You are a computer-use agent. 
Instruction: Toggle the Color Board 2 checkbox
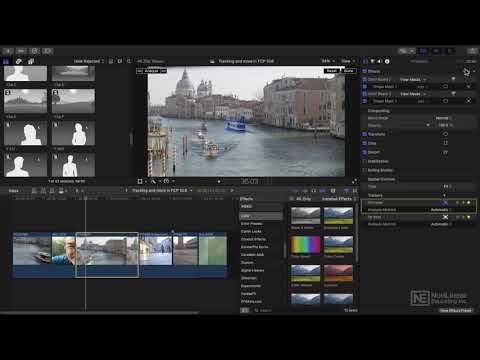point(365,94)
